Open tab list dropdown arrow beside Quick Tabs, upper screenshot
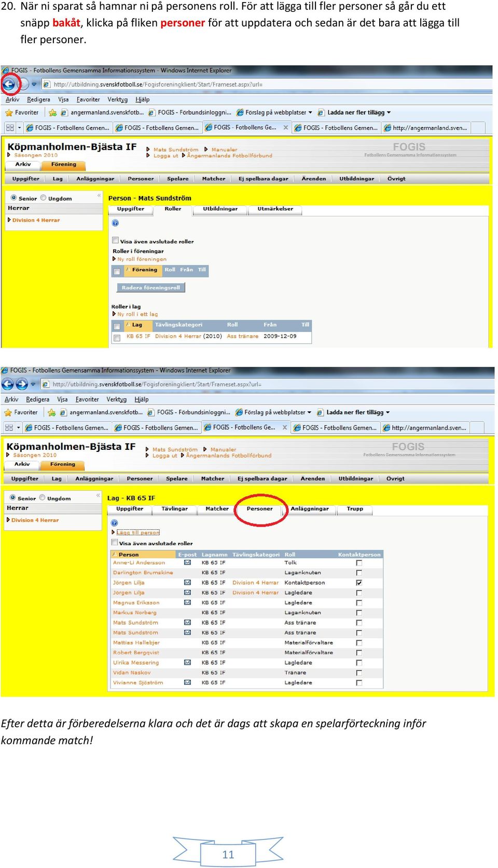 [19, 128]
